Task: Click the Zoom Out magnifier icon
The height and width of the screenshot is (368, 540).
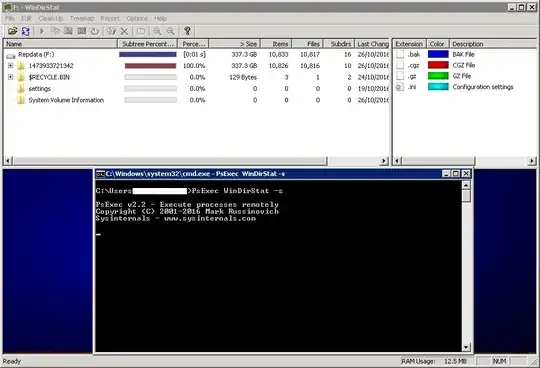Action: click(x=171, y=31)
